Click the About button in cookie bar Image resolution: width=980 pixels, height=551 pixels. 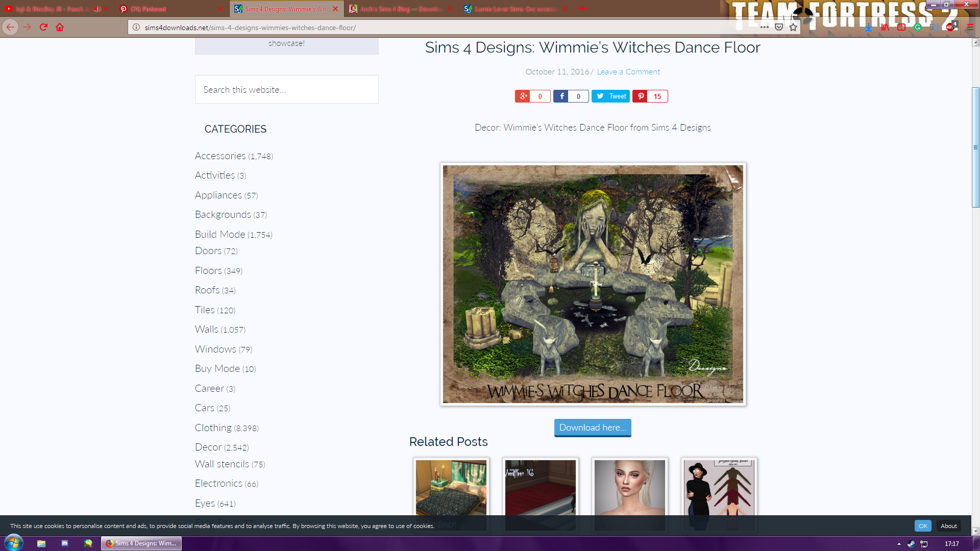tap(949, 526)
